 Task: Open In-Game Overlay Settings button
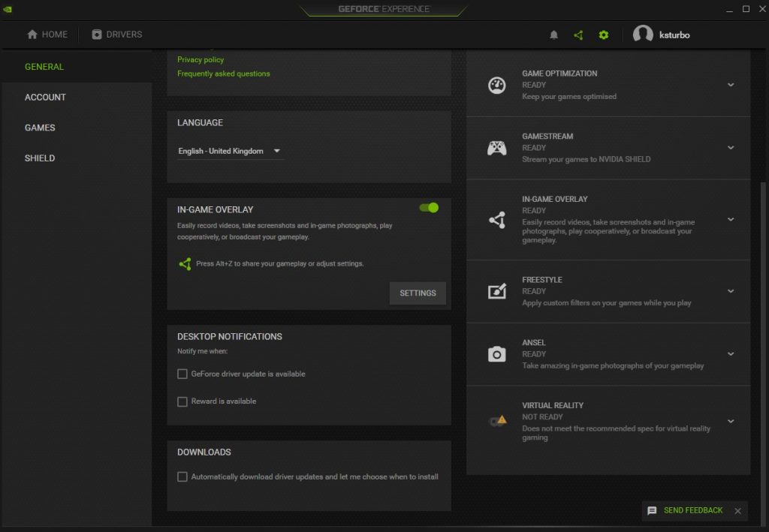[x=418, y=293]
